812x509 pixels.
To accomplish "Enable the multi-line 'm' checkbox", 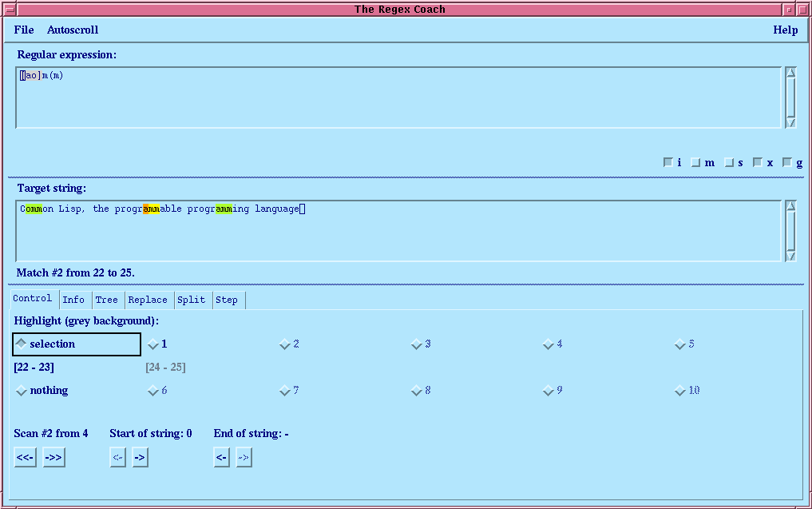I will [695, 162].
